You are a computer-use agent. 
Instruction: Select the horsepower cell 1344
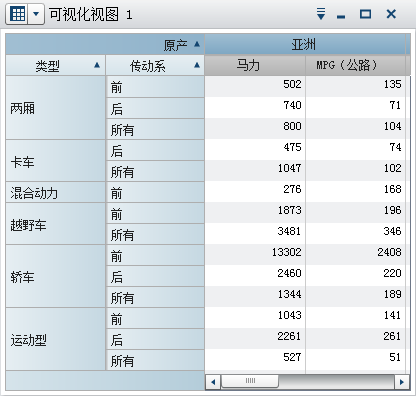click(x=255, y=296)
